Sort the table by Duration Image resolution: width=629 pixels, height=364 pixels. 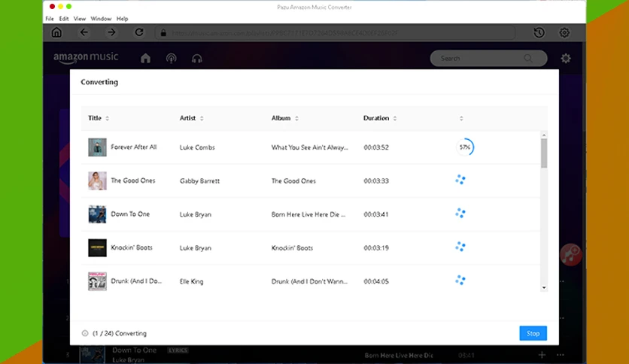point(395,118)
